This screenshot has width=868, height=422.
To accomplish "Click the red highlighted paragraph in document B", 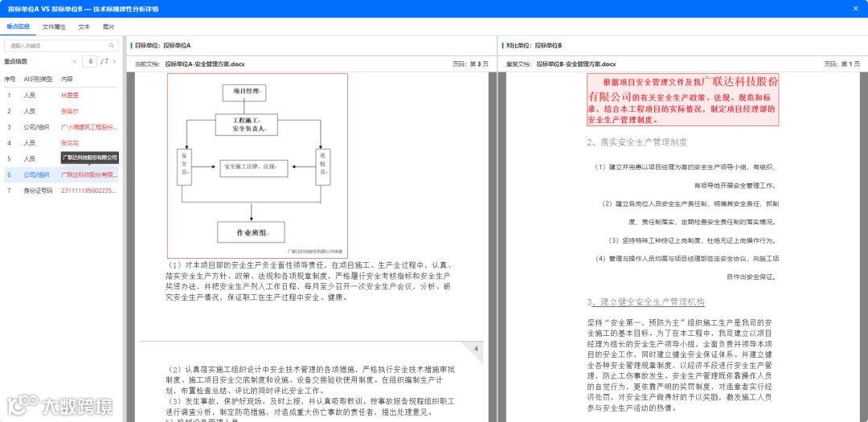I will coord(683,100).
